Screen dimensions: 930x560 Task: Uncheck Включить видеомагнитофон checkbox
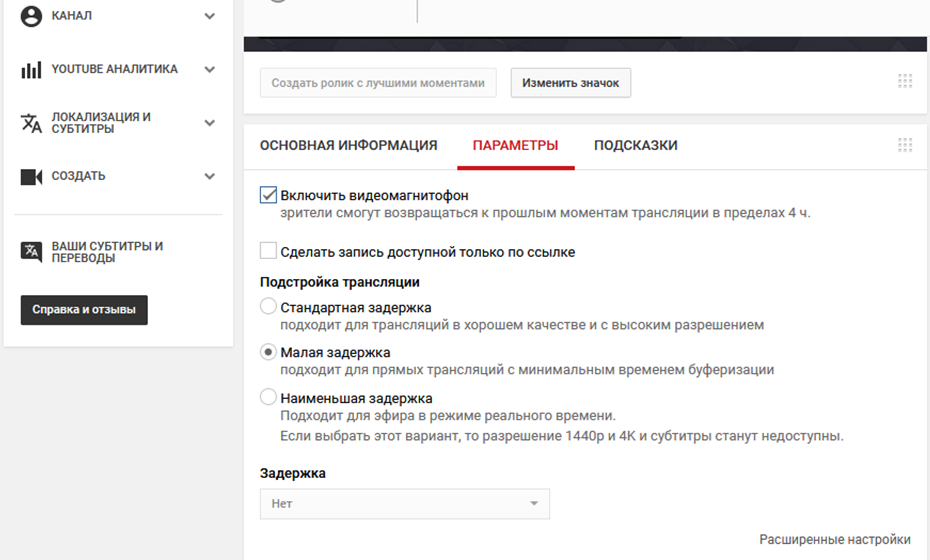268,195
